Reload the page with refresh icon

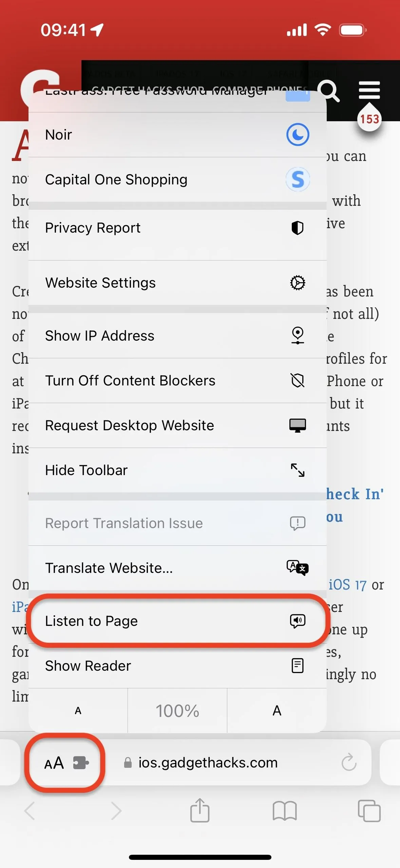point(349,762)
